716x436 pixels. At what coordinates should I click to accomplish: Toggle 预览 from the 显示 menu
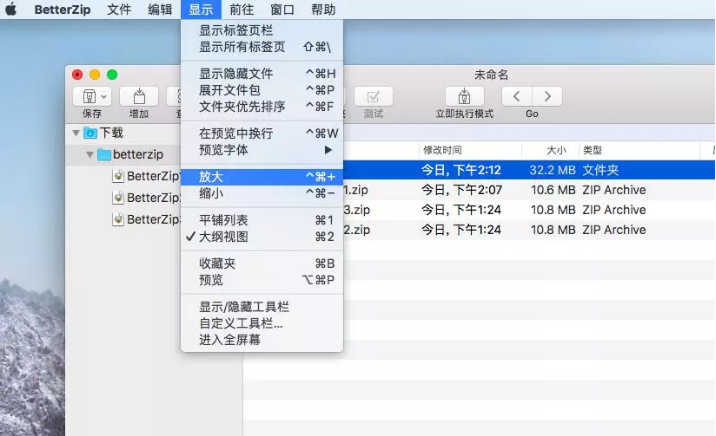coord(262,280)
